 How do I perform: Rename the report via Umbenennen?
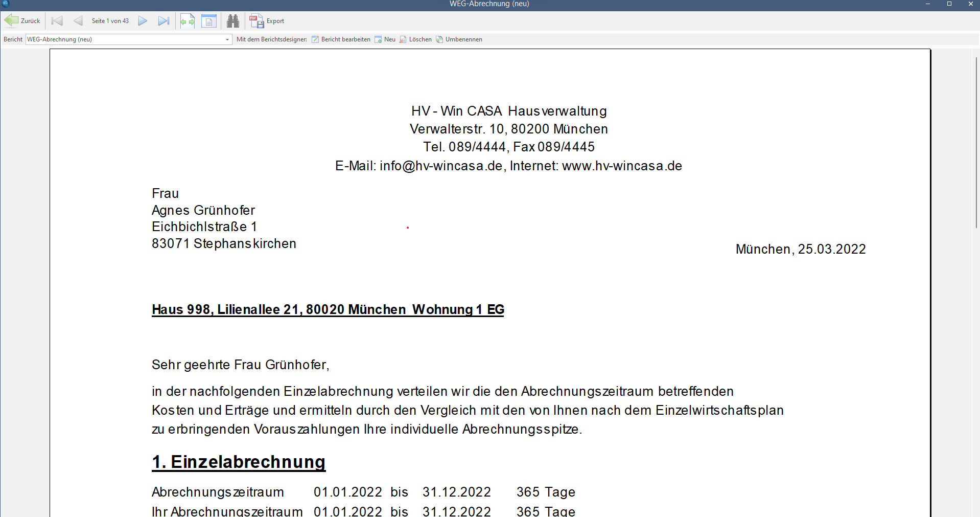pos(459,39)
